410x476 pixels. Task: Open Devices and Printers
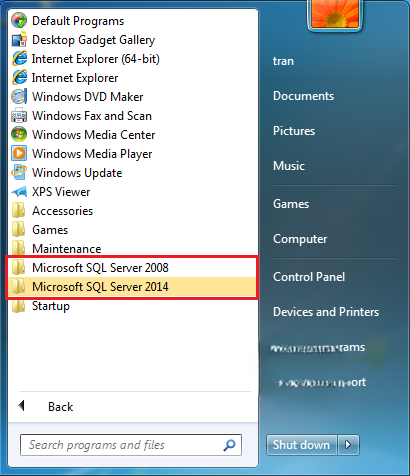(x=326, y=312)
